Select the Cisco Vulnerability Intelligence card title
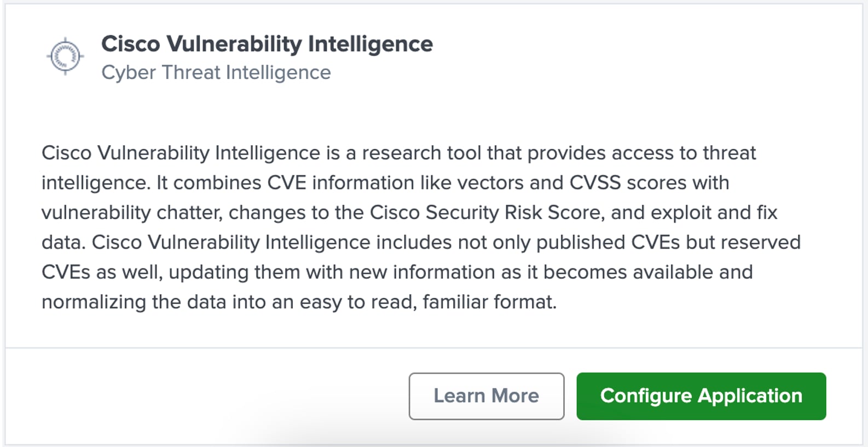The image size is (868, 447). 267,44
